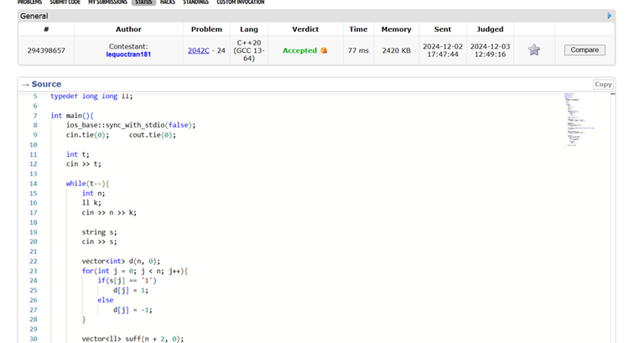644x343 pixels.
Task: Click the Source section heading
Action: tap(46, 84)
